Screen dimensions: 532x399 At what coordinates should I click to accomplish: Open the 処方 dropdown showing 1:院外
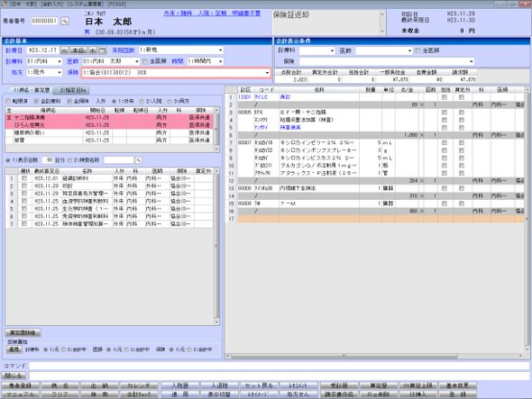pyautogui.click(x=44, y=72)
